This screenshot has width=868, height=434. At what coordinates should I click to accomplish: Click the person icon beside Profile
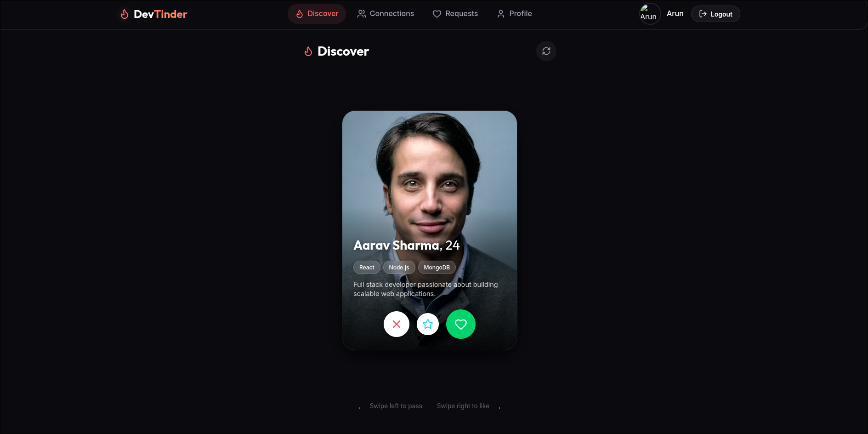pos(500,14)
